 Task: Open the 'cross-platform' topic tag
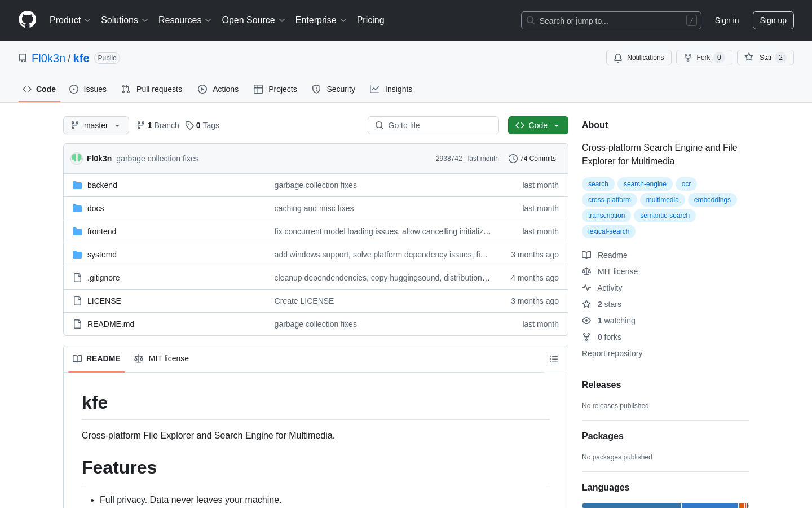tap(610, 200)
